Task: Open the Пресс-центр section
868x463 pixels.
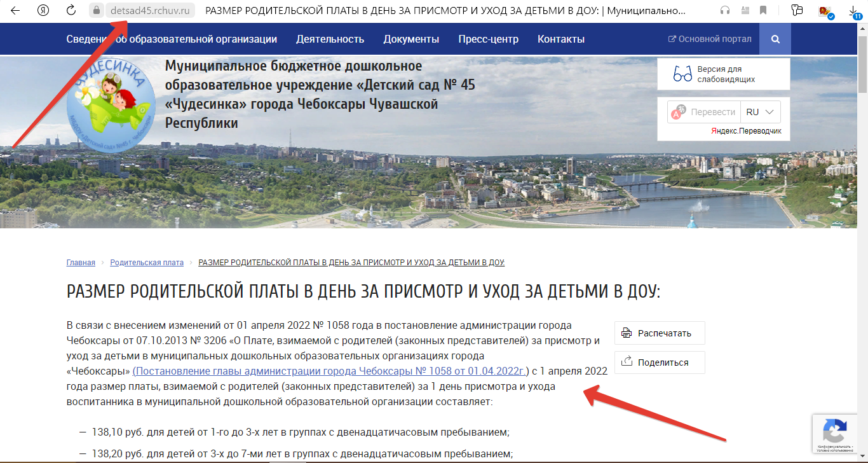Action: click(488, 38)
